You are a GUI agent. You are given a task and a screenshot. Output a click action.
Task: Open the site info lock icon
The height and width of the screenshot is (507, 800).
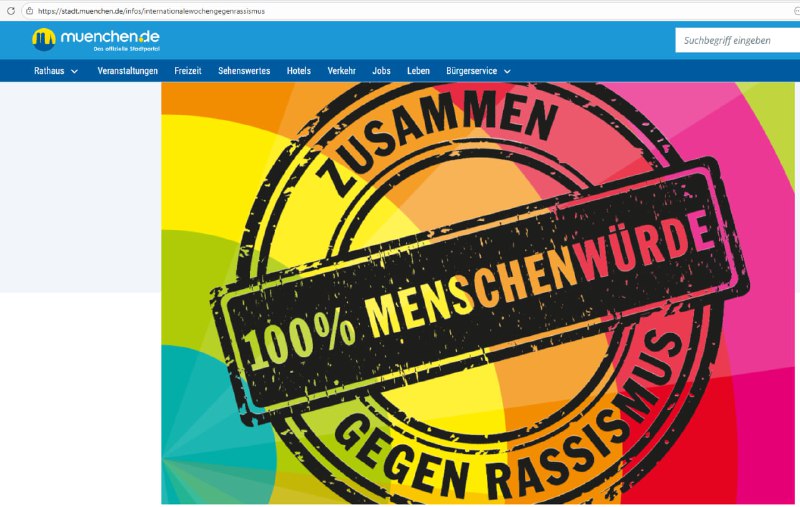[30, 11]
